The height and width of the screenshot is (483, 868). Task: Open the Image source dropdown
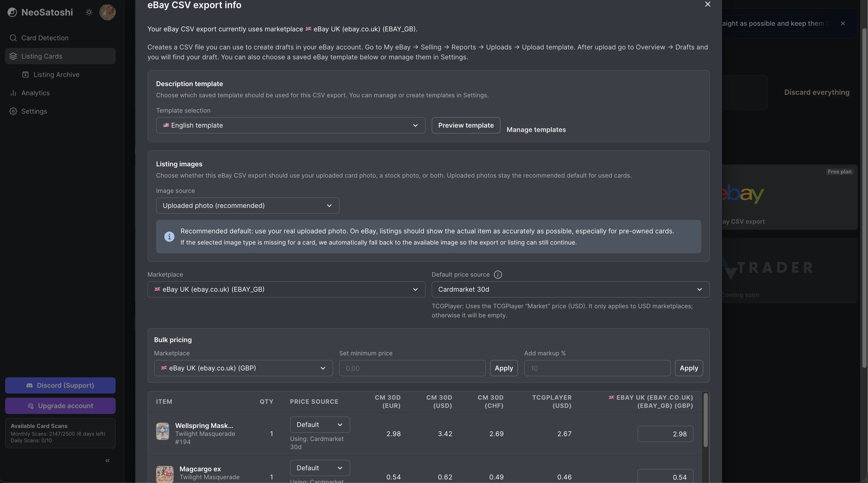tap(248, 206)
